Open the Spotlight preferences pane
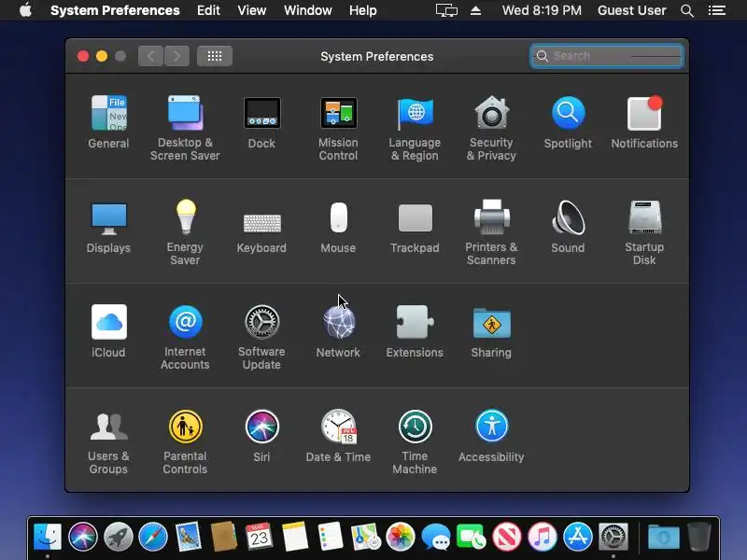This screenshot has height=560, width=747. [568, 122]
